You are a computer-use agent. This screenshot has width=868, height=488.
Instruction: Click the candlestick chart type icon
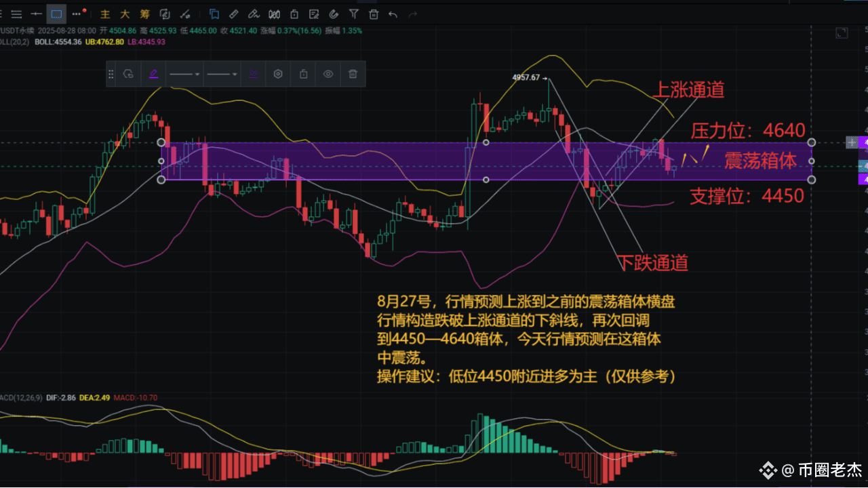point(274,14)
